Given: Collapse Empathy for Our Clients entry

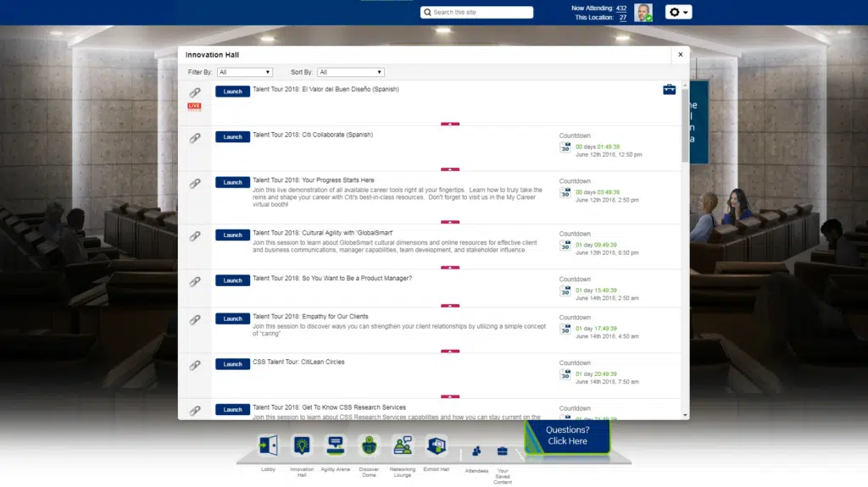Looking at the screenshot, I should [x=450, y=351].
